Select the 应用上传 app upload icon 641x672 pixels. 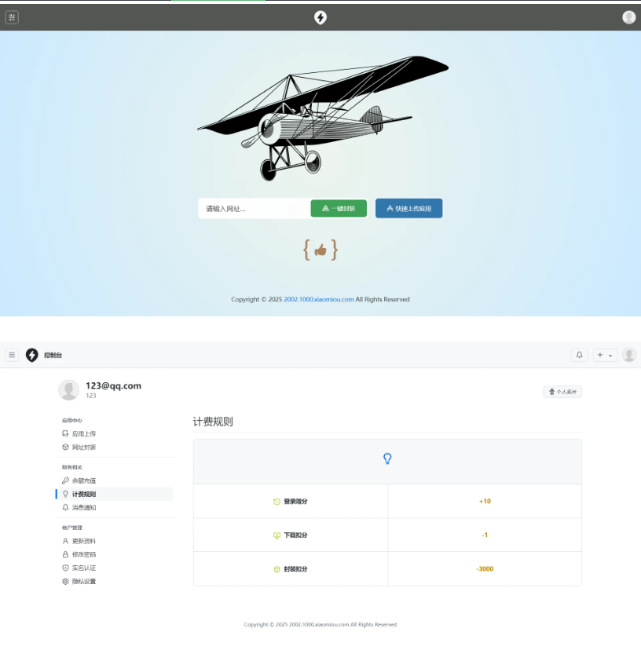pyautogui.click(x=64, y=433)
